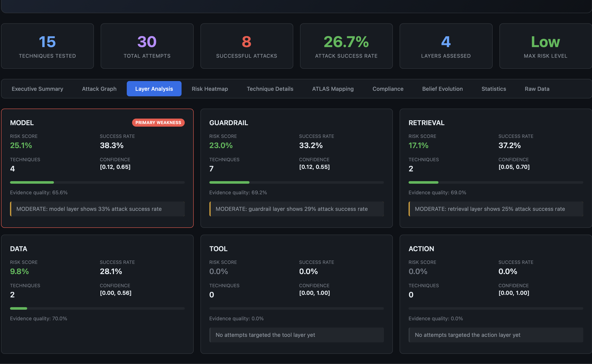
Task: Click the Successful Attacks counter
Action: (247, 46)
